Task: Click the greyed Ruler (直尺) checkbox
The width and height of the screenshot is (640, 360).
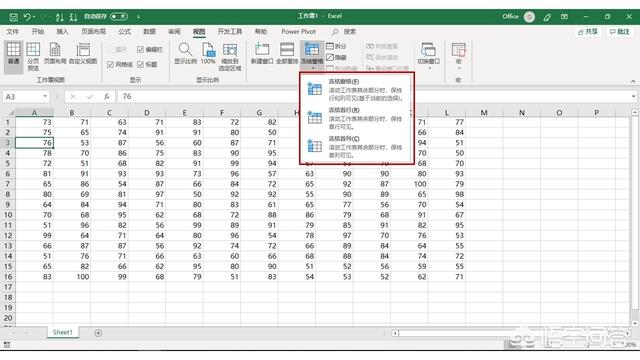Action: 110,49
